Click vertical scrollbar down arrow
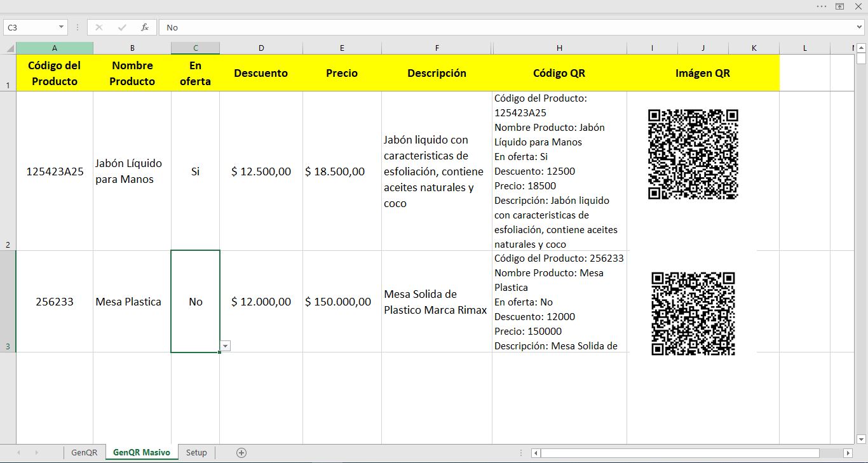This screenshot has width=868, height=463. point(861,439)
